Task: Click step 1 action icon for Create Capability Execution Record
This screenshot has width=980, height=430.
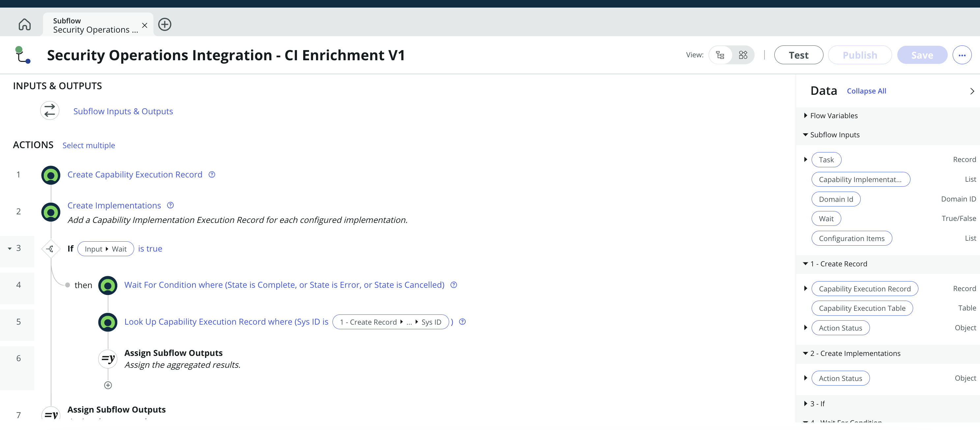Action: tap(51, 175)
